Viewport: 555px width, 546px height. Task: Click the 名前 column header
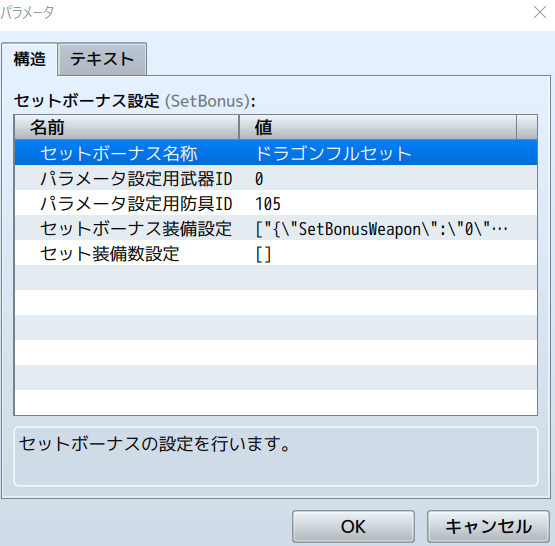(127, 127)
